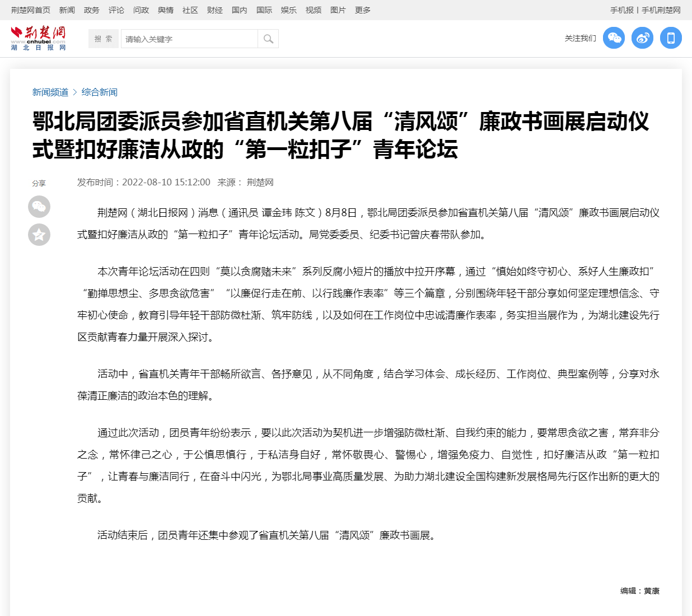
Task: Click the 搜索 label button beside search box
Action: point(104,39)
